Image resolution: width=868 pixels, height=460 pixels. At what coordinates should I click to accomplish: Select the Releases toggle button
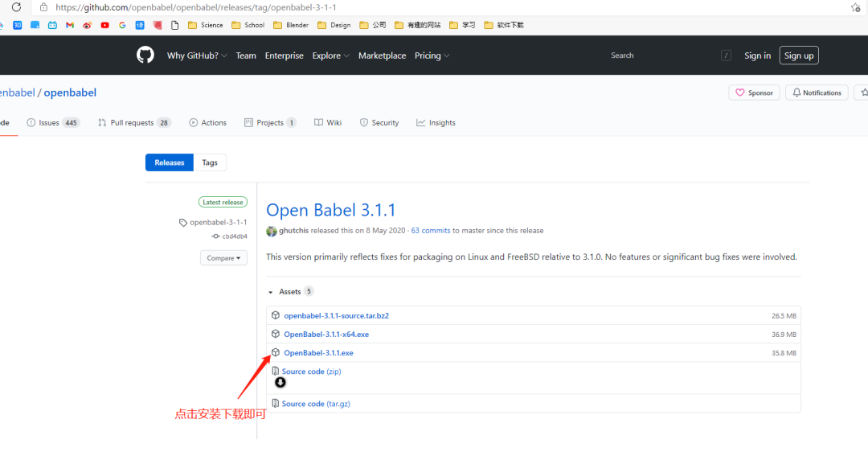tap(170, 162)
